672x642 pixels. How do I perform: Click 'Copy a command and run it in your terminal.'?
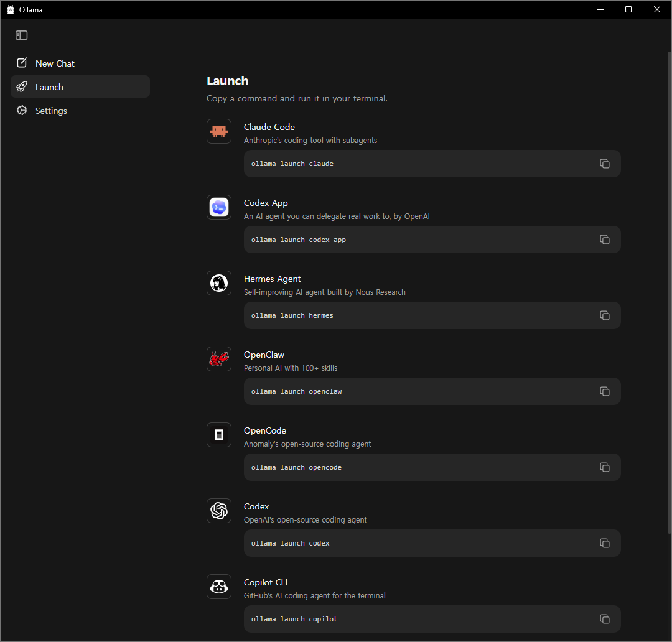click(x=297, y=98)
